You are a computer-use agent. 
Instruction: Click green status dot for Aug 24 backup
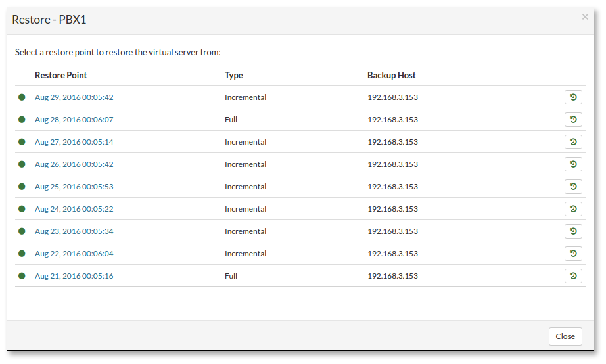[22, 209]
